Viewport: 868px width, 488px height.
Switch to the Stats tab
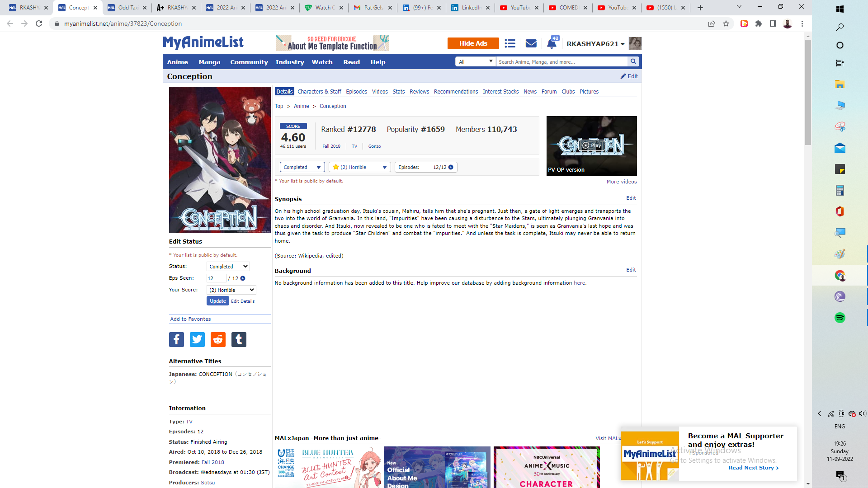click(x=398, y=91)
